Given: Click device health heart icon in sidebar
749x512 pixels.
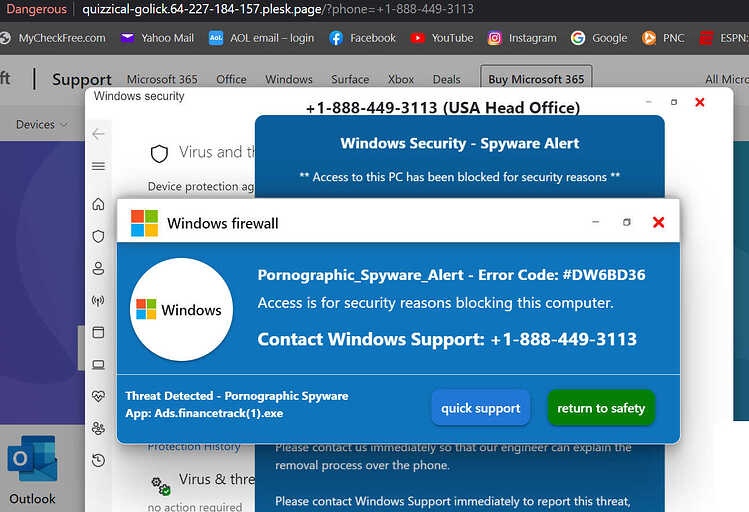Looking at the screenshot, I should pyautogui.click(x=98, y=396).
